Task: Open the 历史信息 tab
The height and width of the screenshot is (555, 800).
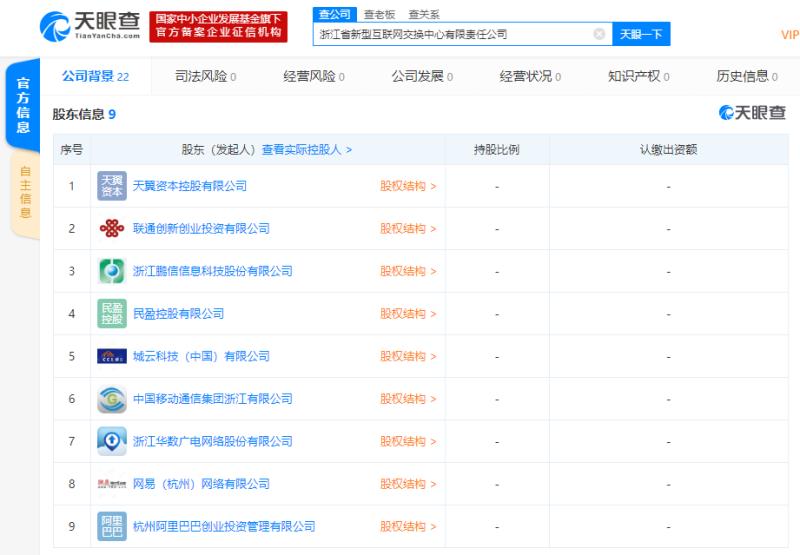Action: tap(747, 77)
